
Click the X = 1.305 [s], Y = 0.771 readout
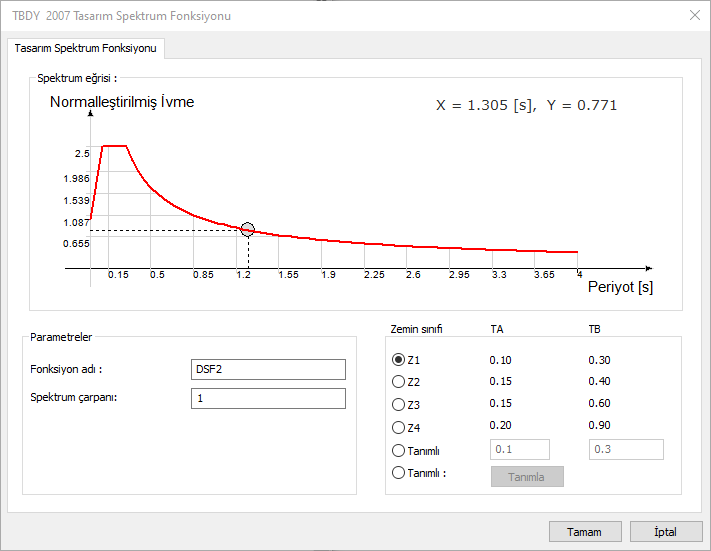[x=526, y=105]
